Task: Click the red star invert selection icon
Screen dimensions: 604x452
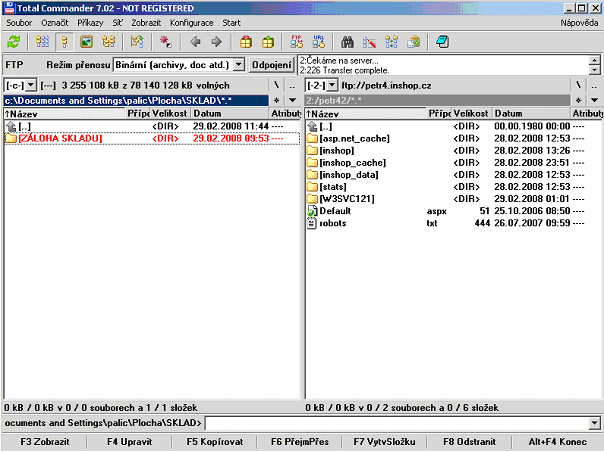Action: (x=166, y=42)
